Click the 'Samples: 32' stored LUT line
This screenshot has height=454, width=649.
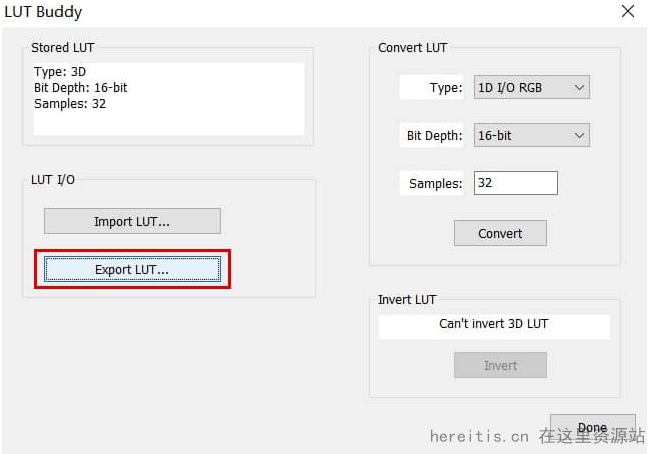[x=70, y=103]
